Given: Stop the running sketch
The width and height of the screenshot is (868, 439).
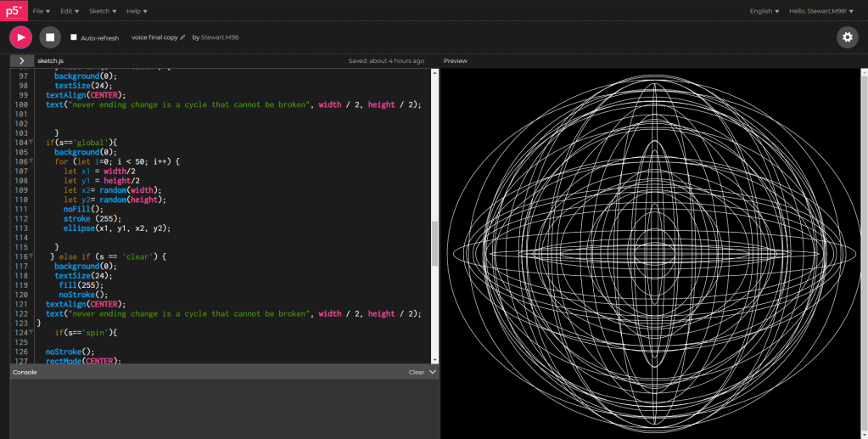Looking at the screenshot, I should (x=50, y=37).
